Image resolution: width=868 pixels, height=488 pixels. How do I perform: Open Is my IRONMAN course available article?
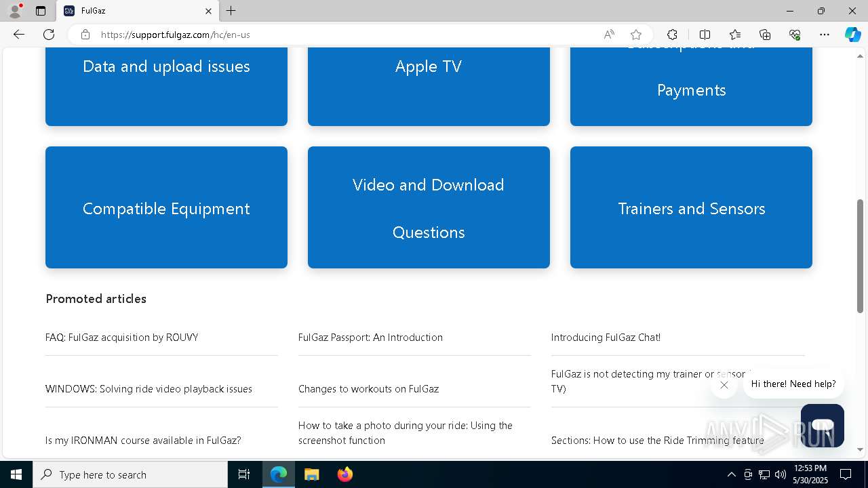[143, 441]
